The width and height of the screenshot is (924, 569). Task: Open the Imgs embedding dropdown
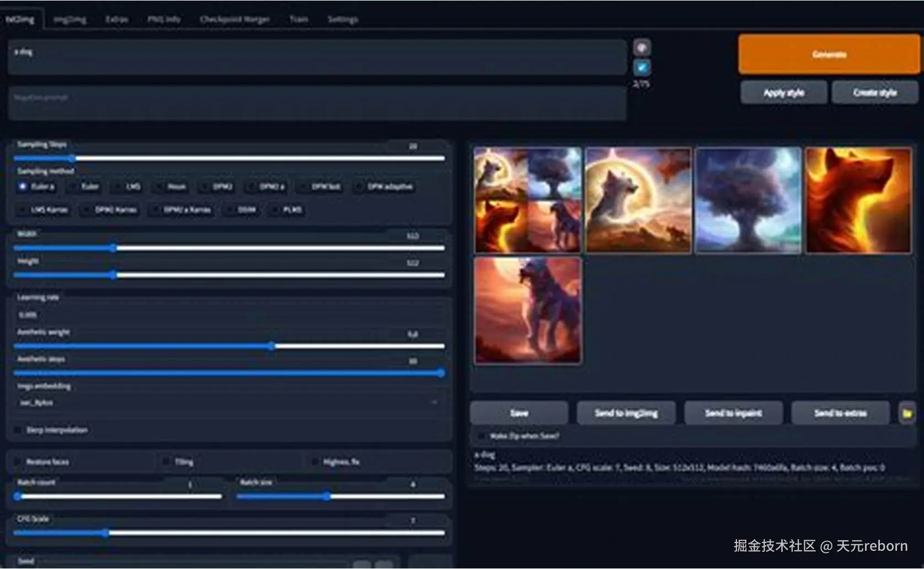229,402
